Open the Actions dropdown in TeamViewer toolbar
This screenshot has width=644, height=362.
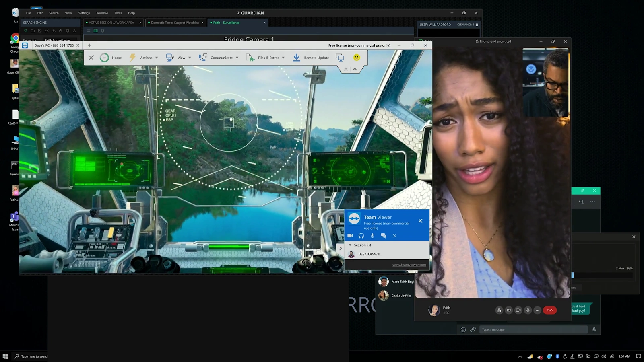144,58
